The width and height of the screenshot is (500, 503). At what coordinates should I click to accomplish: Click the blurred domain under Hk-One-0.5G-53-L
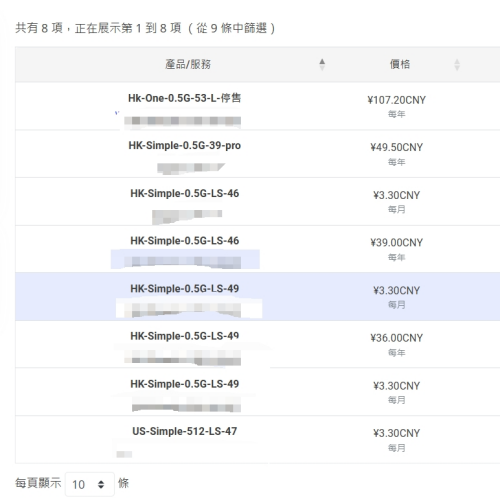(x=182, y=121)
